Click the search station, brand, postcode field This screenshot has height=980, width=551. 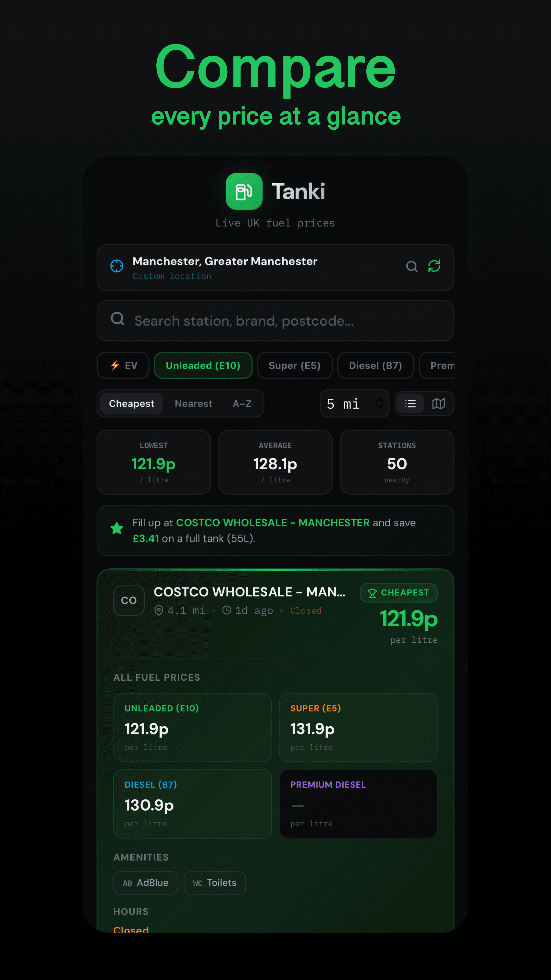point(275,321)
